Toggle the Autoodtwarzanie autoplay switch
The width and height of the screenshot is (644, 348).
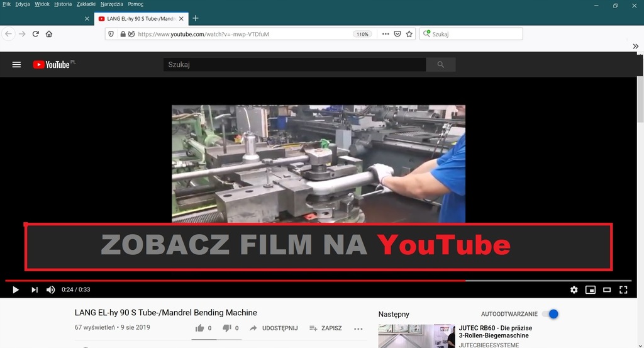coord(550,314)
